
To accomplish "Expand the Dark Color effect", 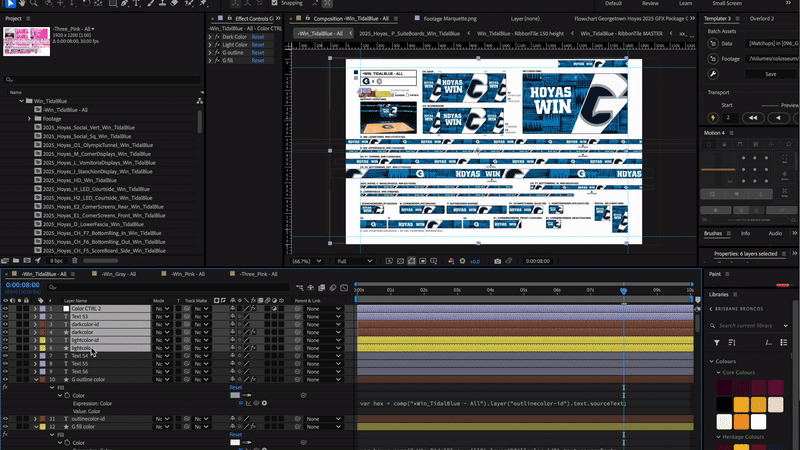I will point(210,37).
